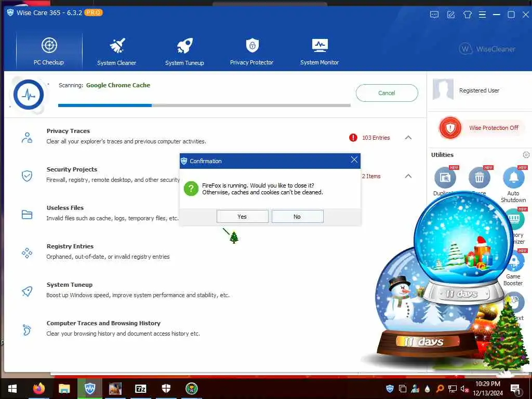Open the network tray icon

coord(452,389)
